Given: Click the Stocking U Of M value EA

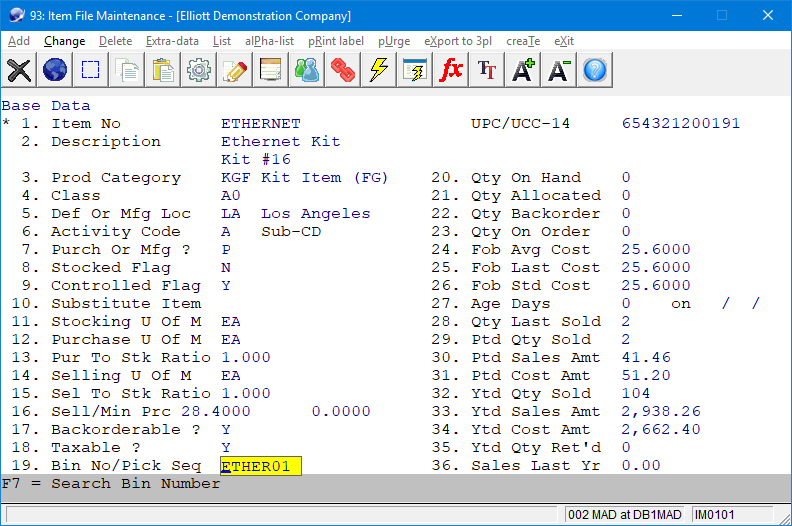Looking at the screenshot, I should tap(231, 321).
